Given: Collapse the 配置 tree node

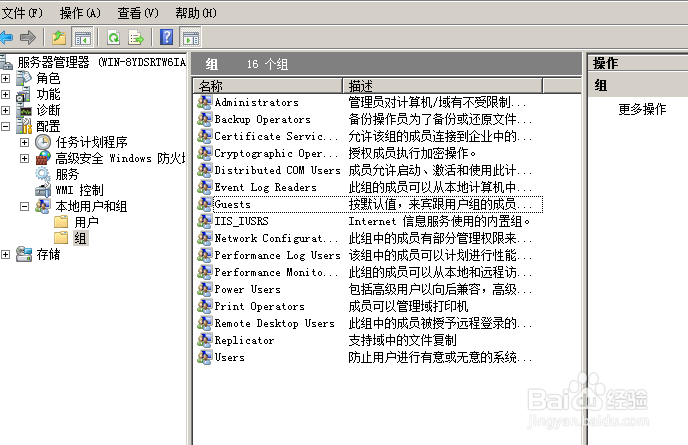Looking at the screenshot, I should (5, 126).
